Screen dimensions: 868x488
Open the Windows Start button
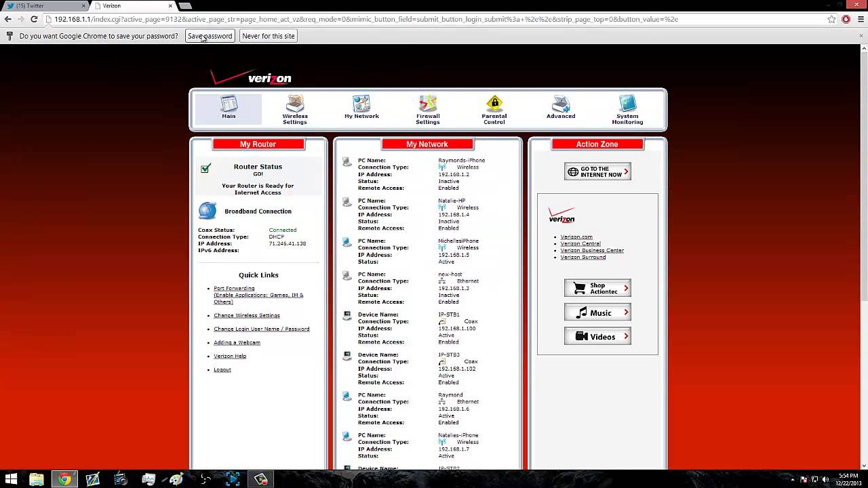tap(12, 479)
